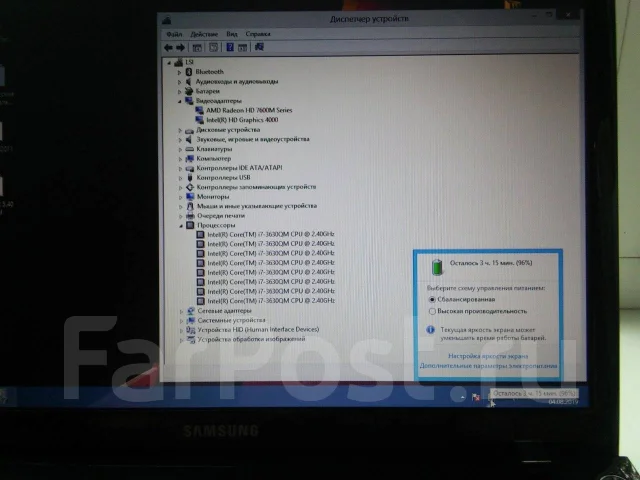Open the blue Help question-mark toolbar icon
This screenshot has height=480, width=640.
(230, 47)
